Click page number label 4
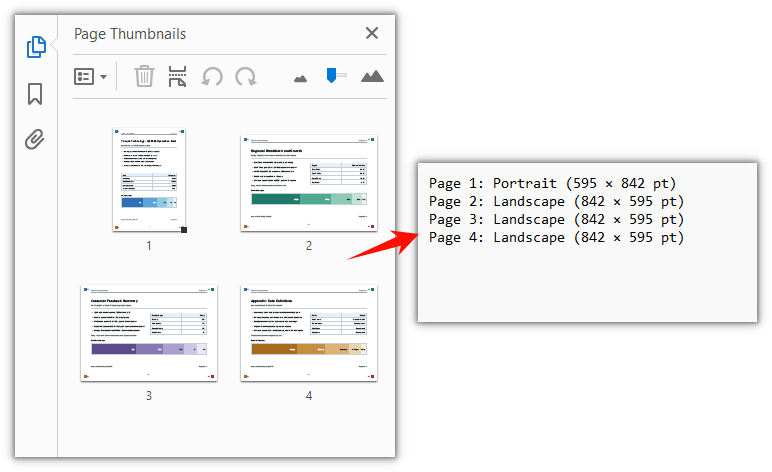 (309, 396)
